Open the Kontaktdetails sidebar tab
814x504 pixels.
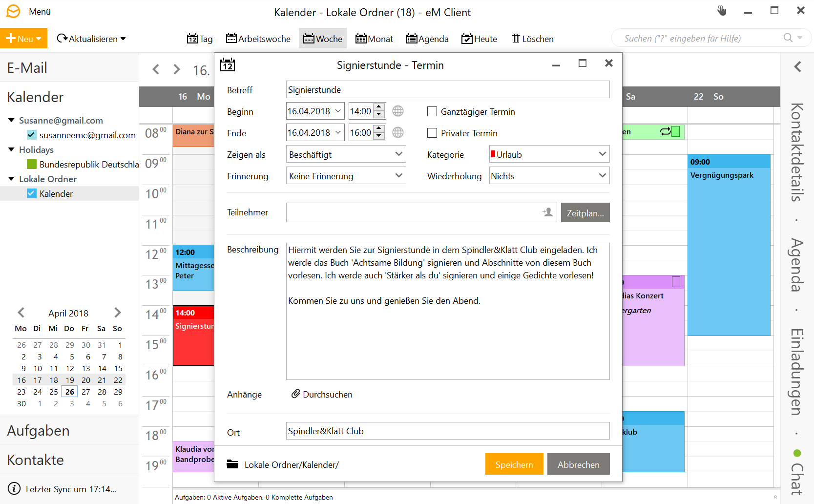[x=796, y=152]
